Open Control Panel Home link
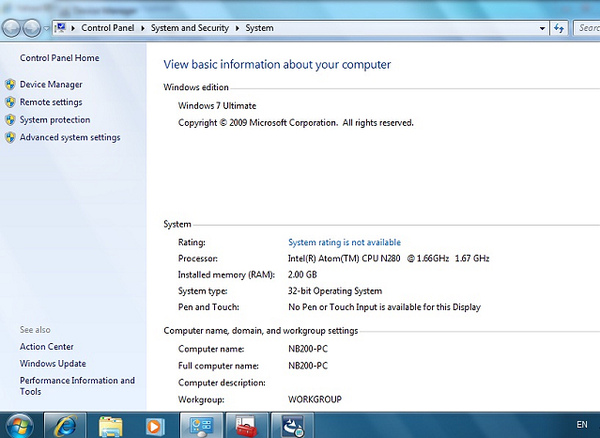 (x=59, y=58)
